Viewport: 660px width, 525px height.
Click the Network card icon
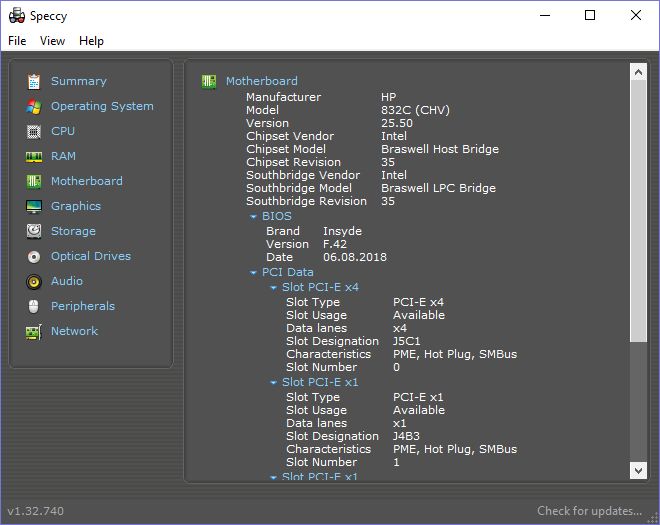pyautogui.click(x=34, y=332)
